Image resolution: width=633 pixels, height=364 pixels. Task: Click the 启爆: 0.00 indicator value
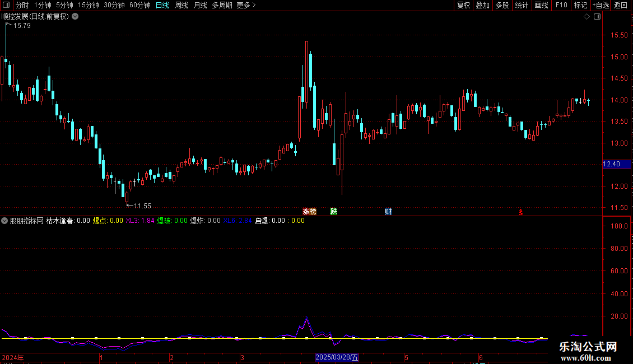270,221
